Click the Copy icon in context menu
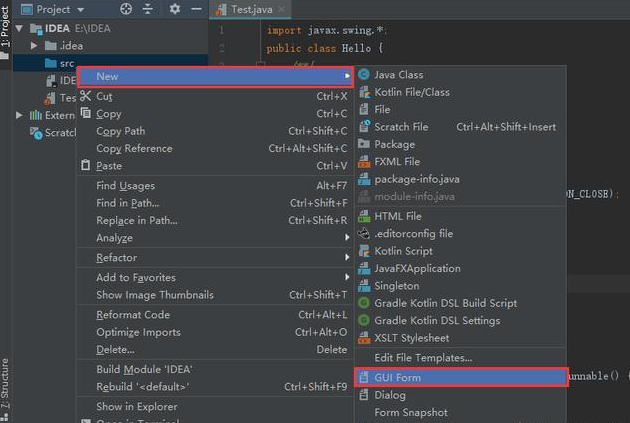The image size is (630, 423). point(86,114)
